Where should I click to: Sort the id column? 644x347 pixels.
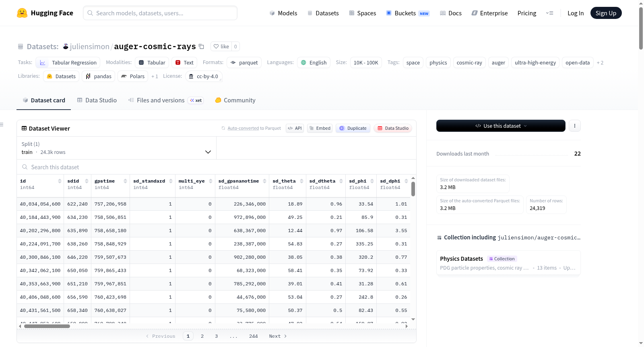[x=60, y=181]
